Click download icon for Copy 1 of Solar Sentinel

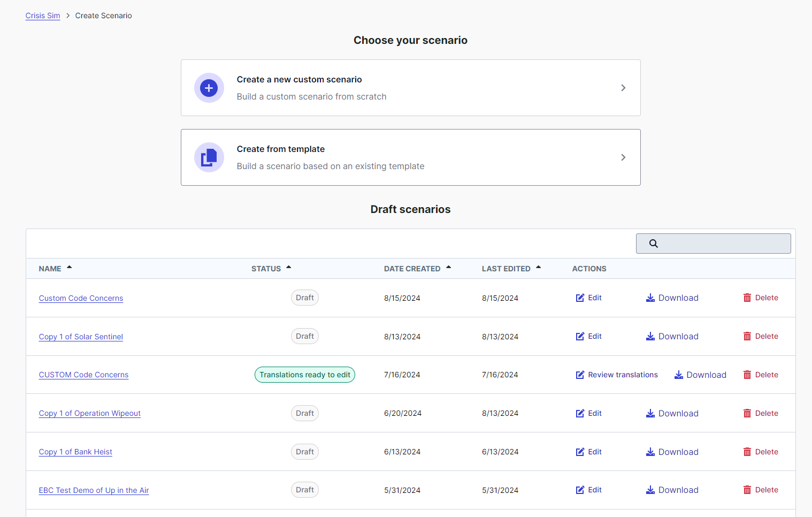650,337
